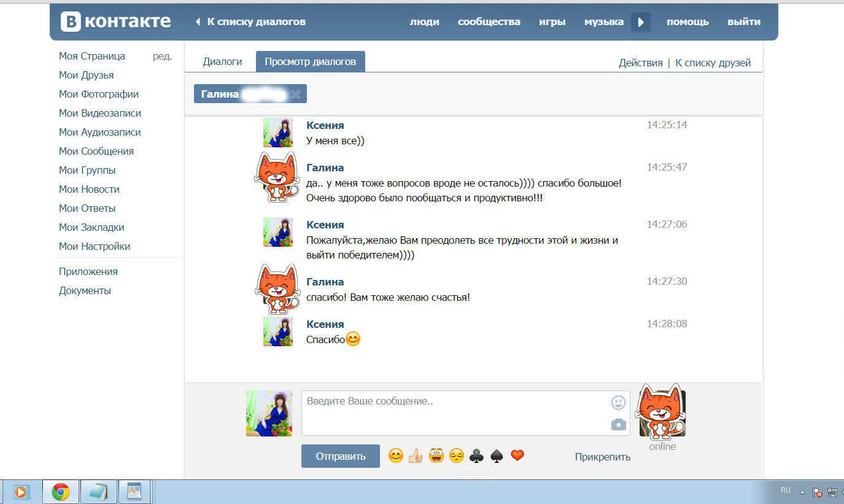Focus the Введите Ваше сообщение input field
Viewport: 844px width, 504px height.
click(466, 413)
